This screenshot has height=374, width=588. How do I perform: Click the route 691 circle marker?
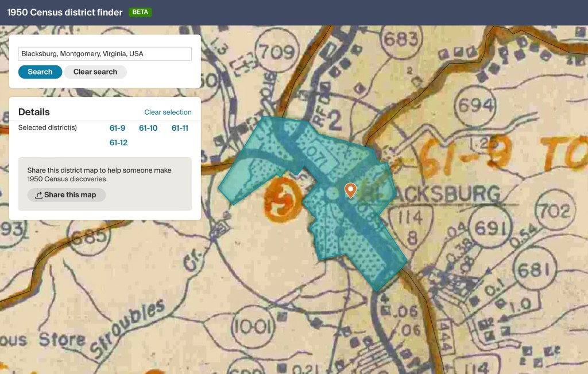pos(490,228)
